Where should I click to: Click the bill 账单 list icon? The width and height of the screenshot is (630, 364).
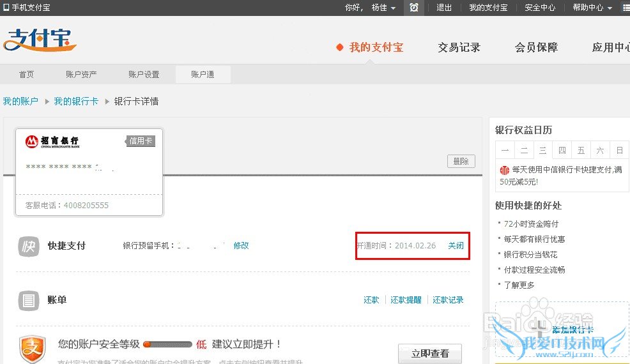click(x=29, y=301)
